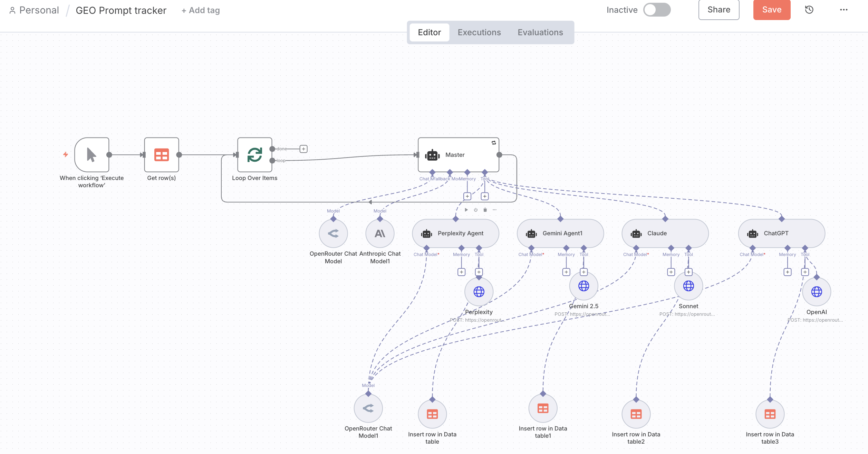Deactivate Perplexity Agent via power icon
The image size is (868, 454).
pyautogui.click(x=475, y=210)
